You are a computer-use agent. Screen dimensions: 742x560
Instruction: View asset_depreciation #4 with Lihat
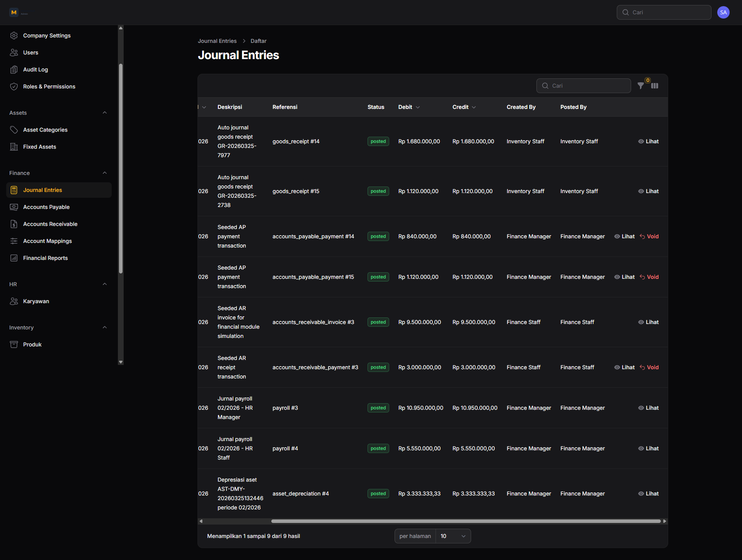tap(648, 494)
